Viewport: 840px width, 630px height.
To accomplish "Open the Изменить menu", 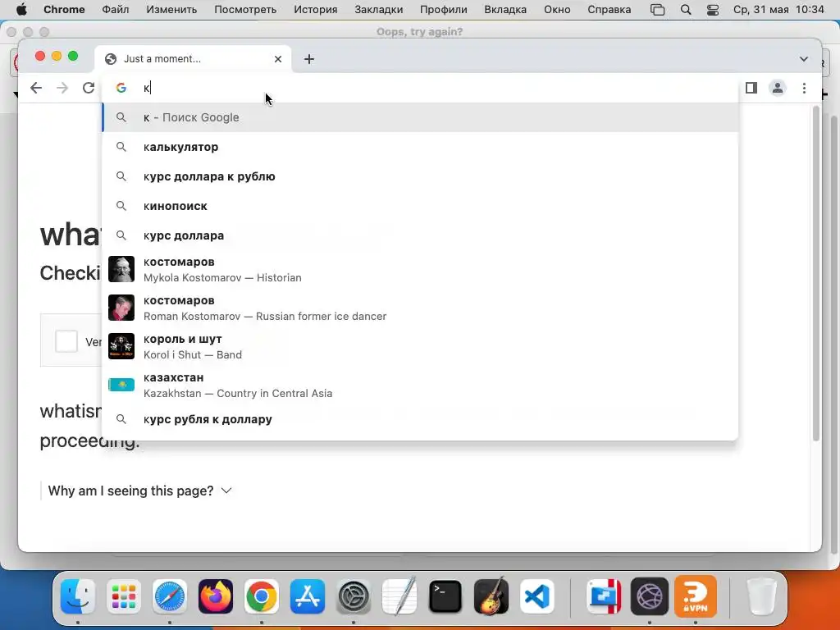I will coord(171,10).
